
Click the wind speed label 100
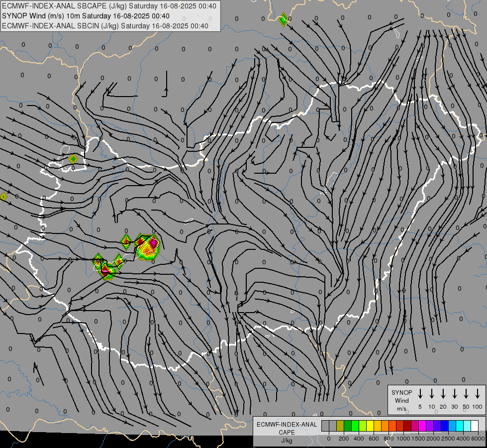[x=478, y=407]
